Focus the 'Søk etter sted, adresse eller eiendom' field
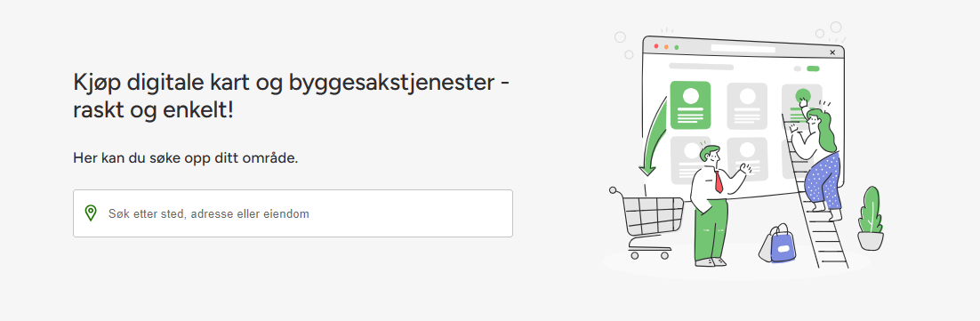 293,213
